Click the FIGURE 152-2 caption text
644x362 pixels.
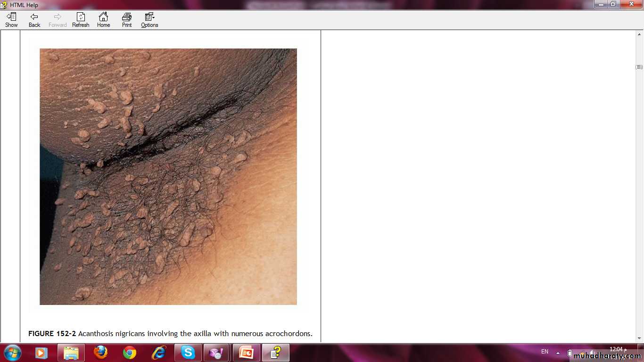[x=170, y=334]
